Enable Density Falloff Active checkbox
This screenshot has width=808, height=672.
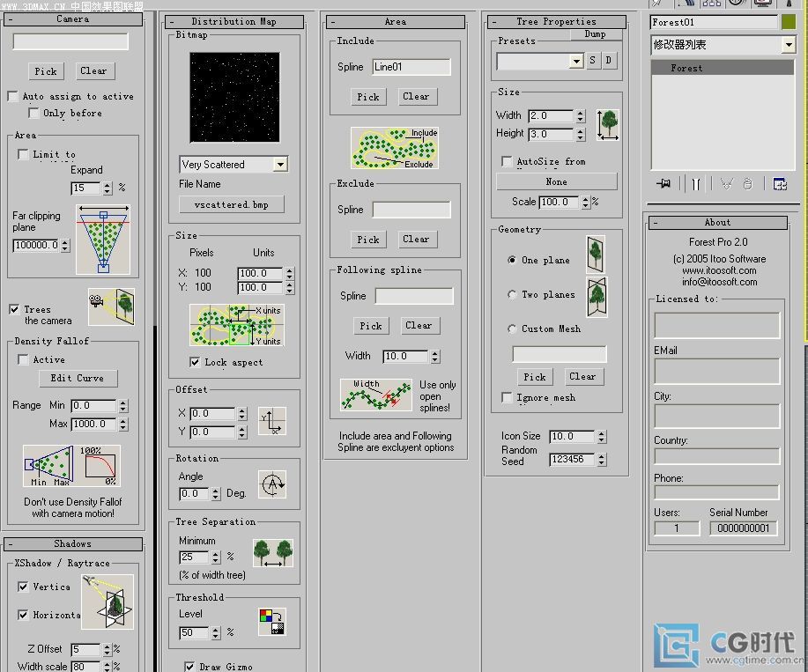click(23, 359)
